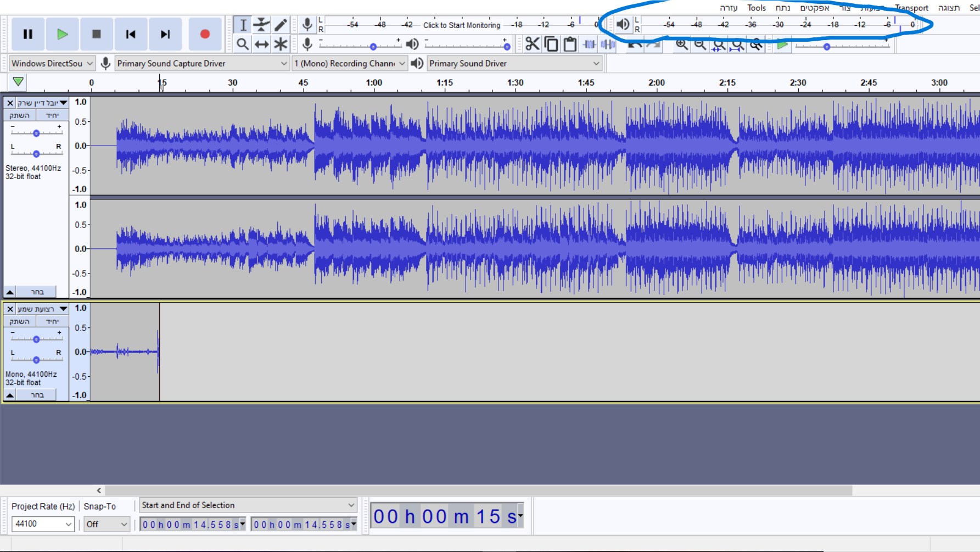The image size is (980, 552).
Task: Choose the Zoom magnifier tool
Action: click(243, 44)
